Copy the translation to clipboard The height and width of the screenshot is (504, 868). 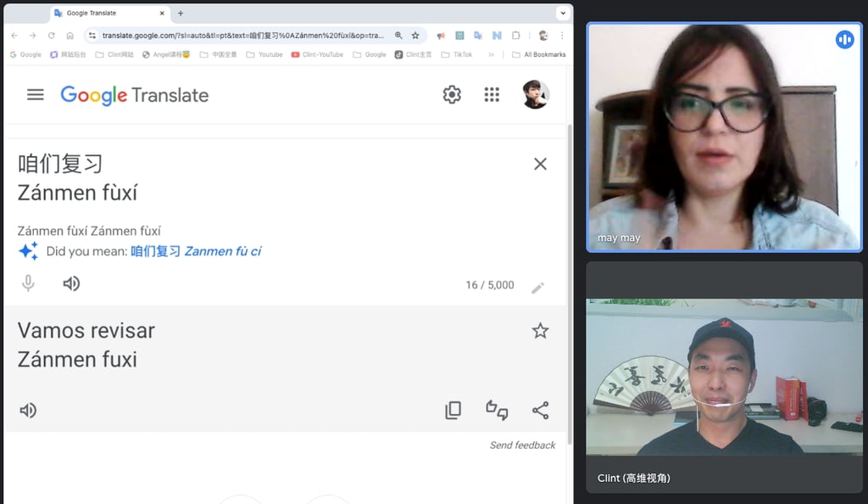click(x=453, y=410)
